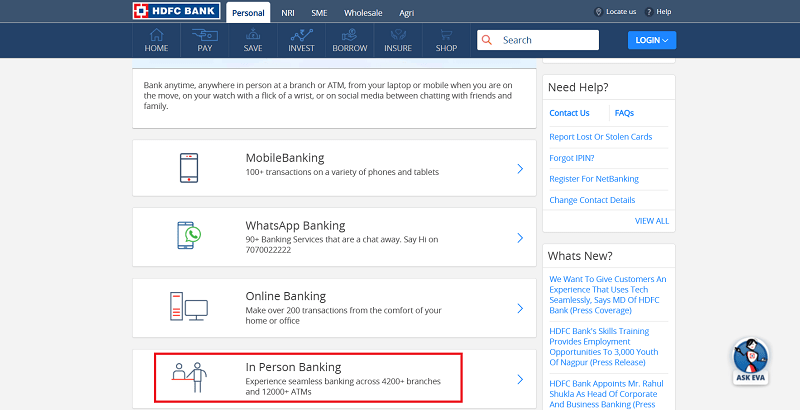Viewport: 800px width, 410px height.
Task: Click the search magnifier icon
Action: tap(487, 40)
